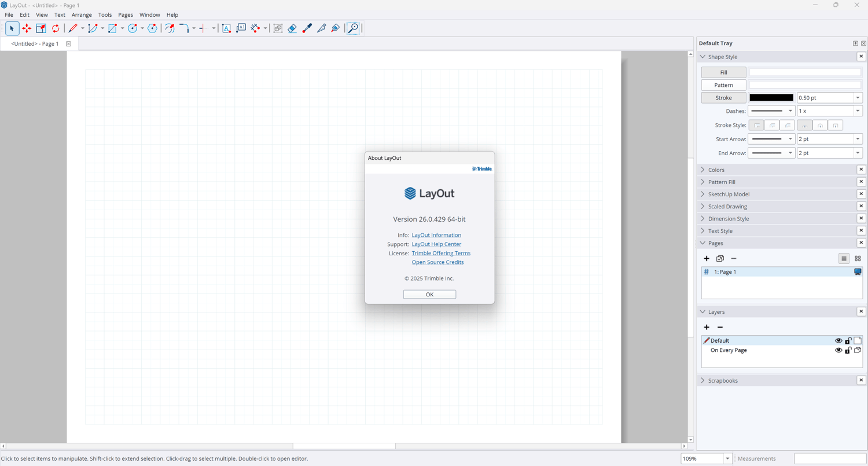Viewport: 868px width, 466px height.
Task: Click the black Stroke color swatch
Action: (x=771, y=98)
